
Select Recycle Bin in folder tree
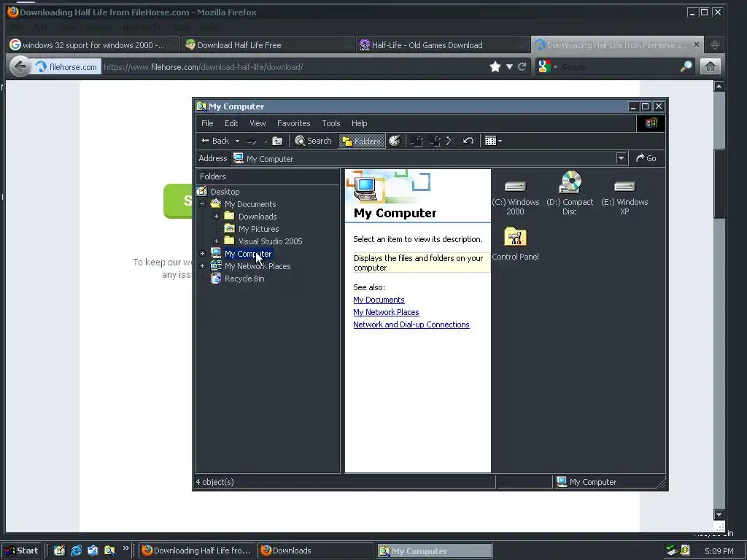244,279
